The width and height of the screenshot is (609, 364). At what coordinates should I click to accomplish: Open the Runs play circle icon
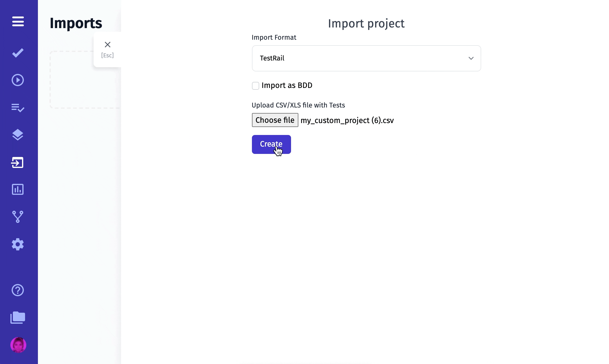(x=18, y=80)
